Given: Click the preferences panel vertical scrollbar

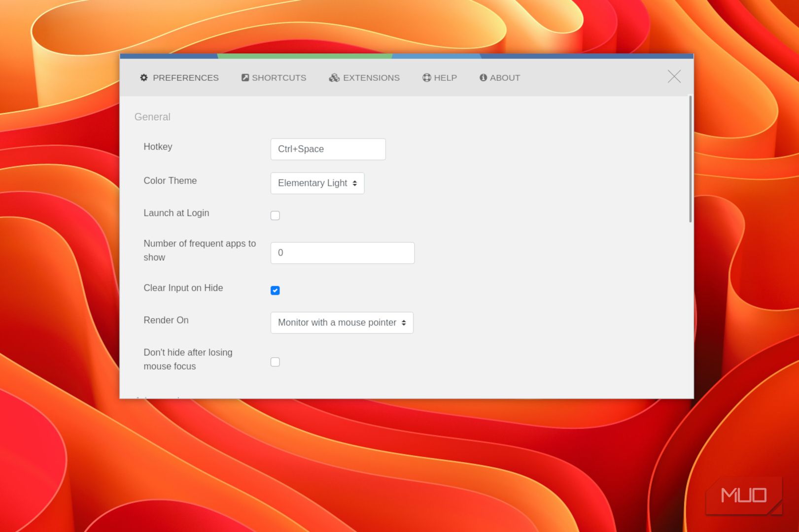Looking at the screenshot, I should click(690, 159).
